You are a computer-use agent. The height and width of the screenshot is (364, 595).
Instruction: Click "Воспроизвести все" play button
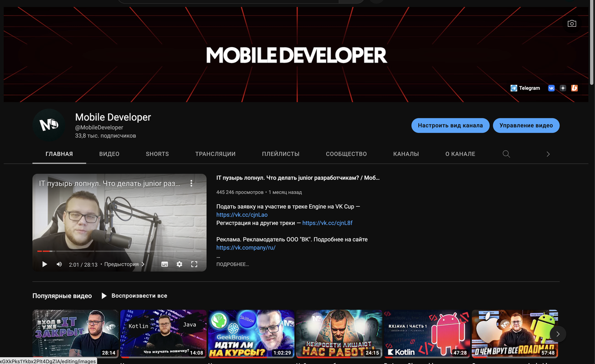pyautogui.click(x=134, y=296)
